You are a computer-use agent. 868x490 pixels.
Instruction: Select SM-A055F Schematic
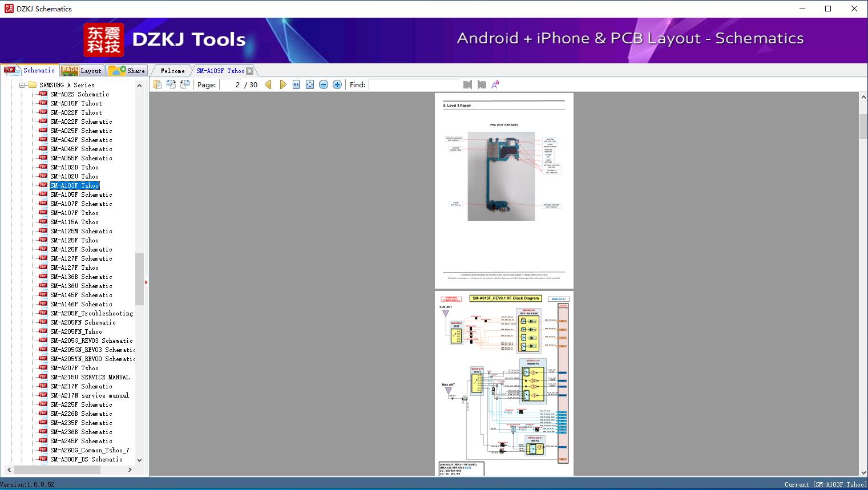[81, 158]
